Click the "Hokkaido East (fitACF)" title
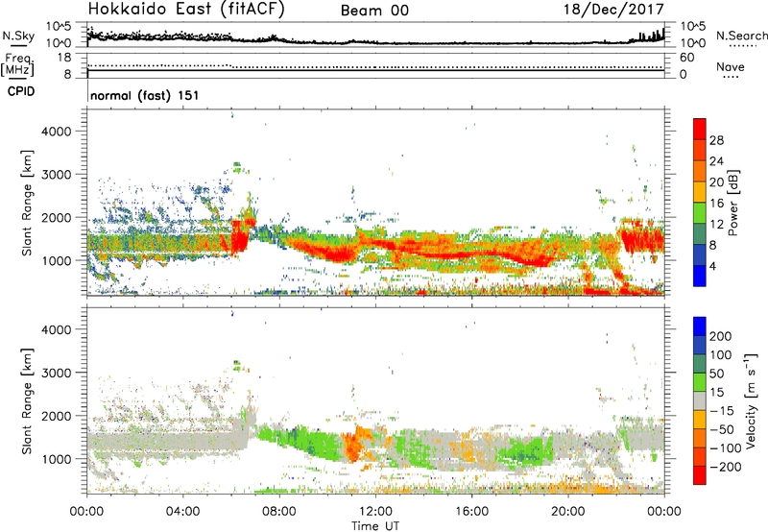The height and width of the screenshot is (532, 768). pos(186,10)
